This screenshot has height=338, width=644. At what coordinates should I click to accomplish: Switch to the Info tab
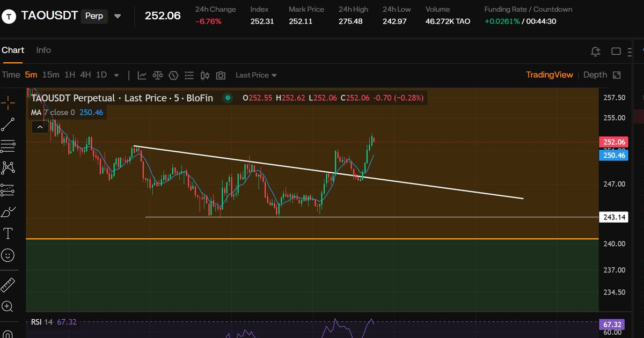click(43, 50)
